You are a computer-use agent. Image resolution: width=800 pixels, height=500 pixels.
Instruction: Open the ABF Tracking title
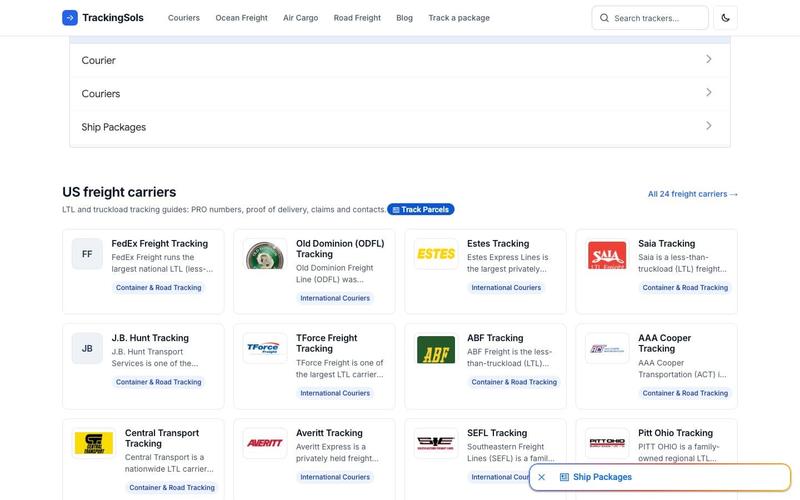coord(495,338)
